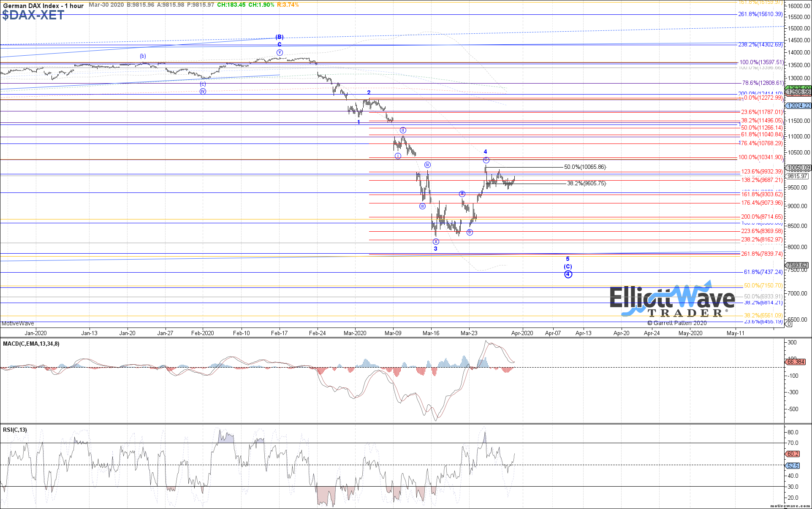Click the 50.0%(10065.86) retracement label
Viewport: 812px width, 509px height.
pos(585,167)
